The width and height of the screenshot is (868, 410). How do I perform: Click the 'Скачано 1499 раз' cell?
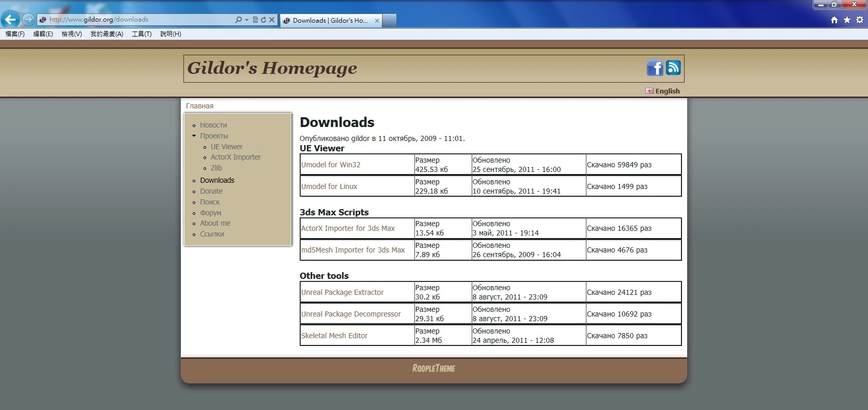633,186
